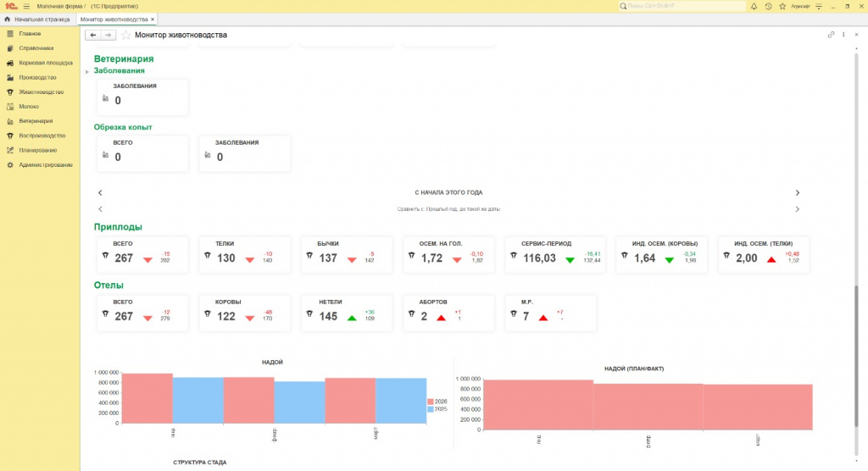Switch to next period right chevron

point(797,192)
